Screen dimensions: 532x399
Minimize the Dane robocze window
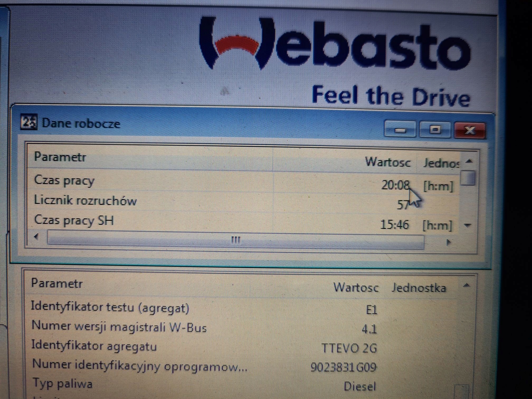[400, 130]
